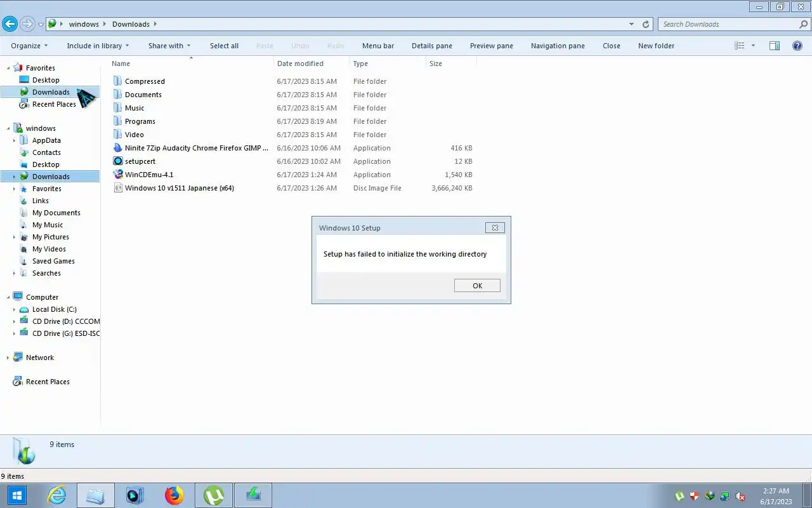
Task: Click the Forward navigation arrow
Action: tap(27, 24)
